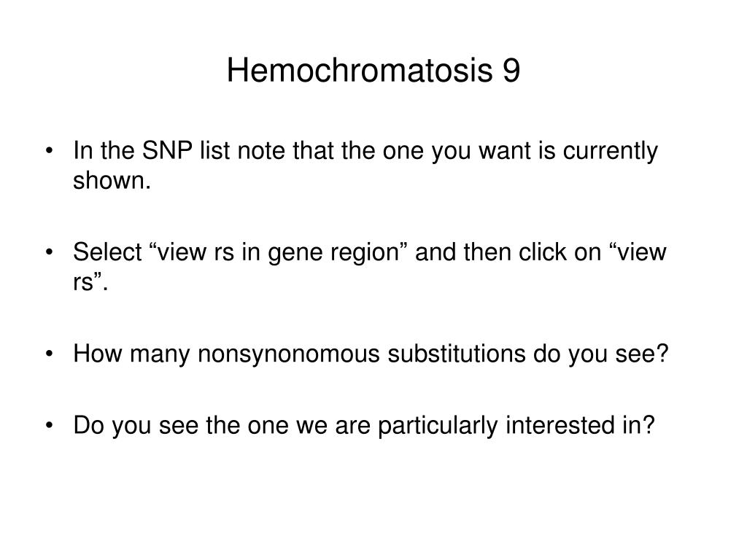Viewport: 747px width, 560px height.
Task: Click the words interested in? at the end
Action: (580, 425)
